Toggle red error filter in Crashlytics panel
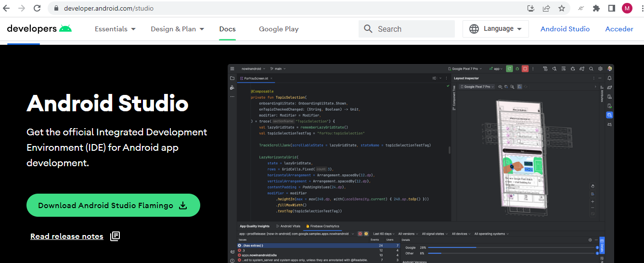Image resolution: width=644 pixels, height=263 pixels. (360, 234)
